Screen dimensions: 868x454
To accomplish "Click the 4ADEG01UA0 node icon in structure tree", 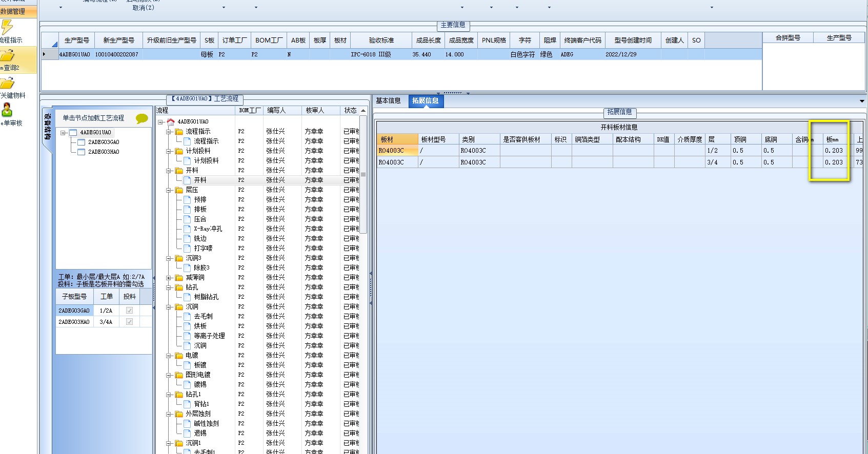I will tap(73, 133).
